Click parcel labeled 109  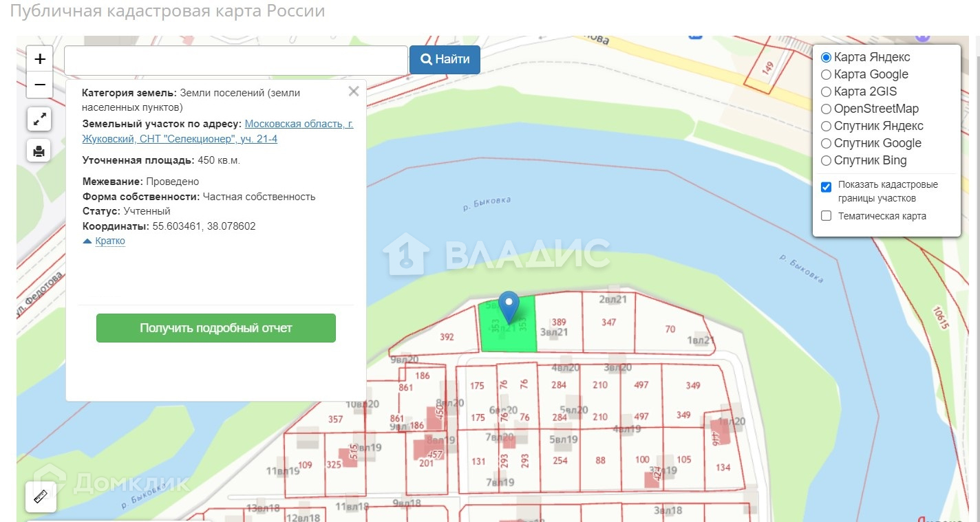(x=305, y=465)
